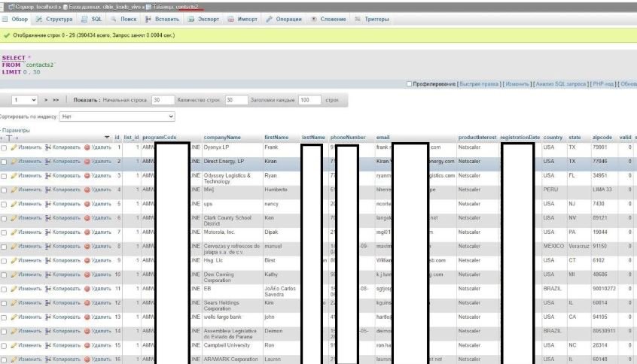Jump to last page with the >> button
This screenshot has width=637, height=364.
[56, 100]
